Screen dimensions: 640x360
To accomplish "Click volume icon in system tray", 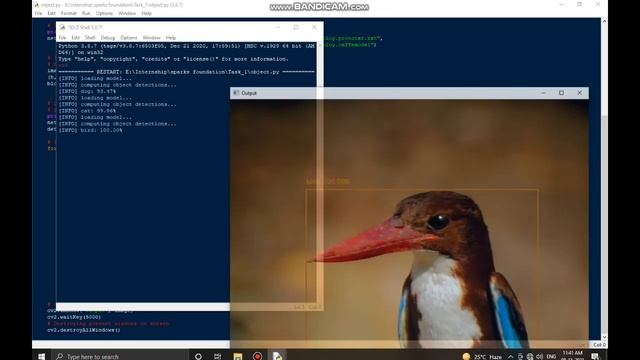I will coord(540,356).
